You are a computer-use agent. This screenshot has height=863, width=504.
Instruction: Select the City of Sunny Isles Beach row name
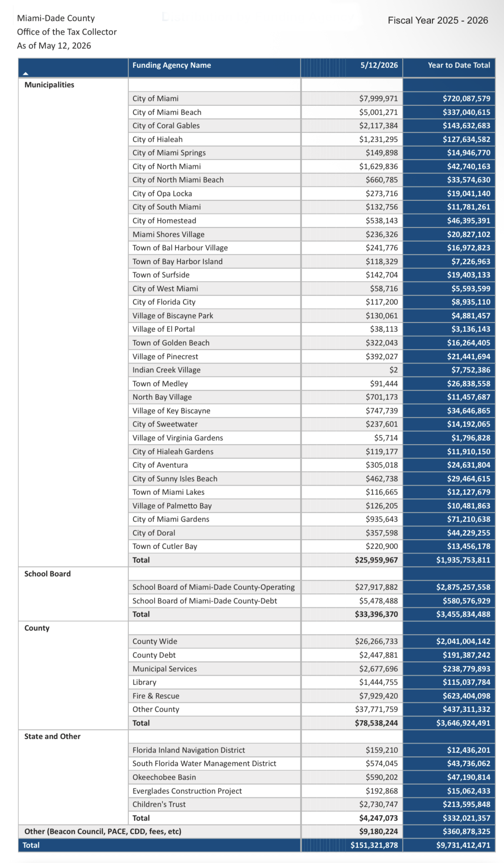[175, 479]
